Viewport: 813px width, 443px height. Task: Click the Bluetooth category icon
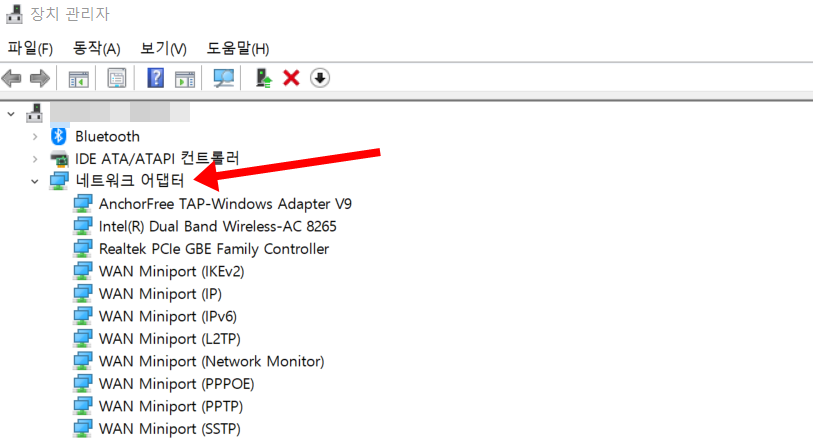[59, 136]
